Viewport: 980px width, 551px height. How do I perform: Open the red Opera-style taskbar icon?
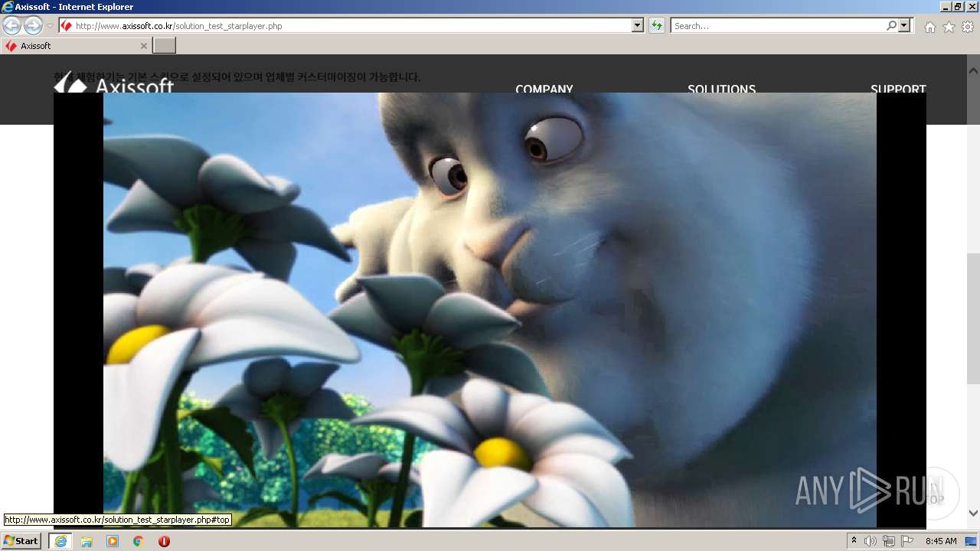164,541
